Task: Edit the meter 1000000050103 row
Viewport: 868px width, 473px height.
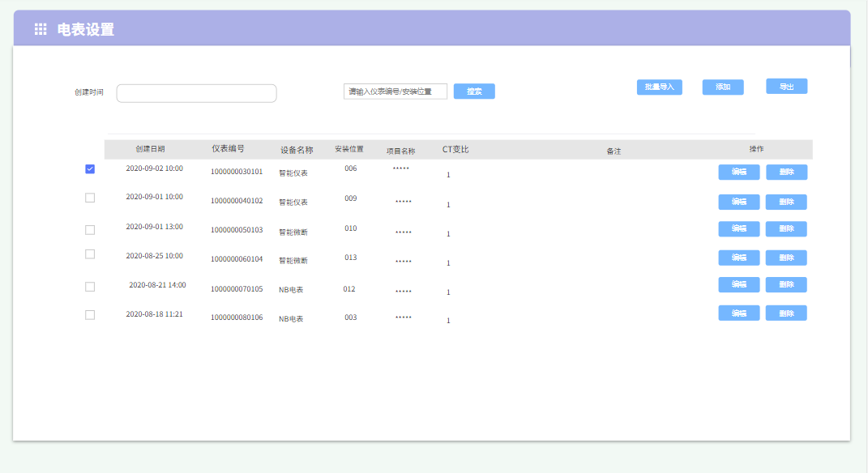Action: point(738,229)
